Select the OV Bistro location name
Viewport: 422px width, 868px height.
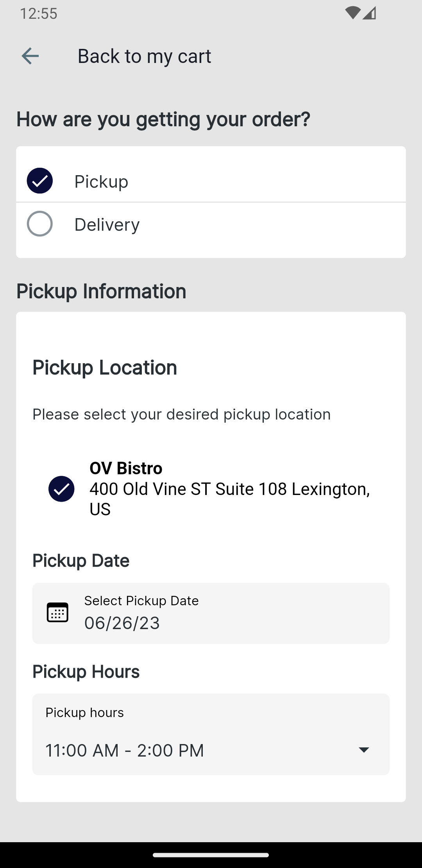point(126,468)
